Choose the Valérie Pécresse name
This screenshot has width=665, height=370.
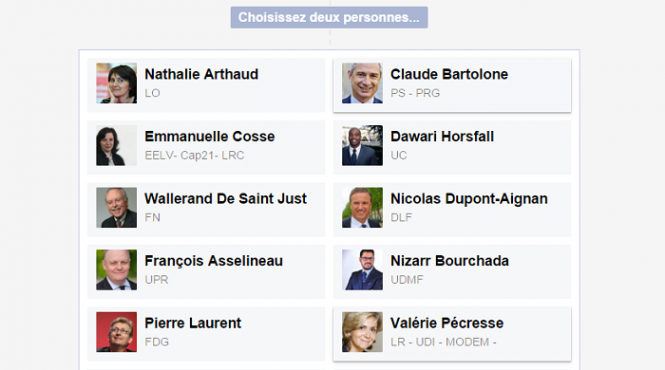tap(447, 323)
